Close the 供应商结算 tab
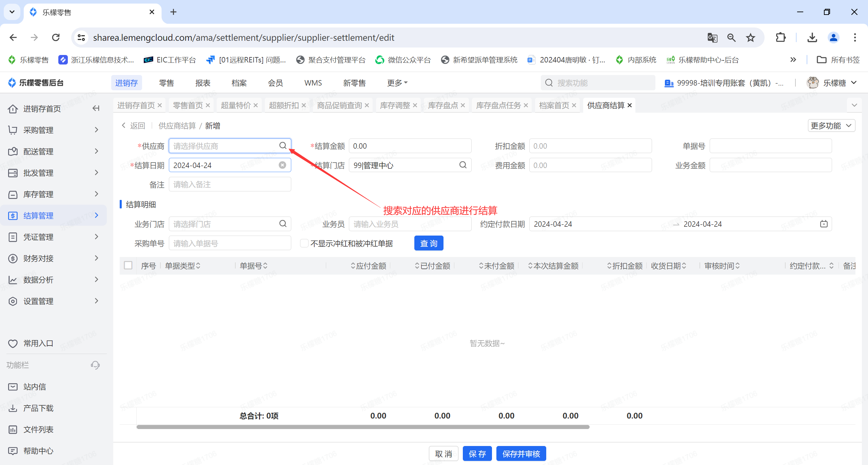Screen dimensions: 868x465 tap(630, 105)
